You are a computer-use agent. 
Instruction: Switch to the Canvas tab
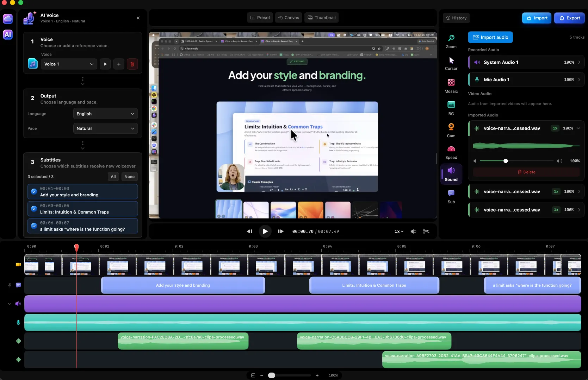(x=289, y=18)
